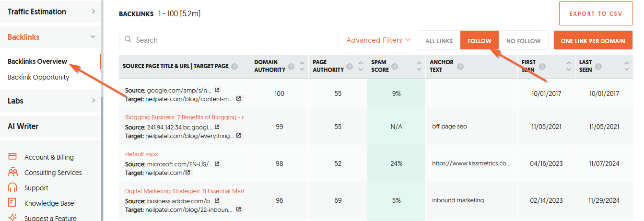
Task: Click the help icon next to Anchor Text
Action: pos(460,66)
